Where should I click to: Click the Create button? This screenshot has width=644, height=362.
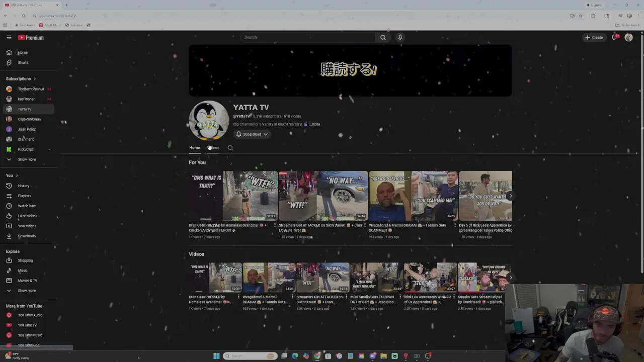pos(594,37)
